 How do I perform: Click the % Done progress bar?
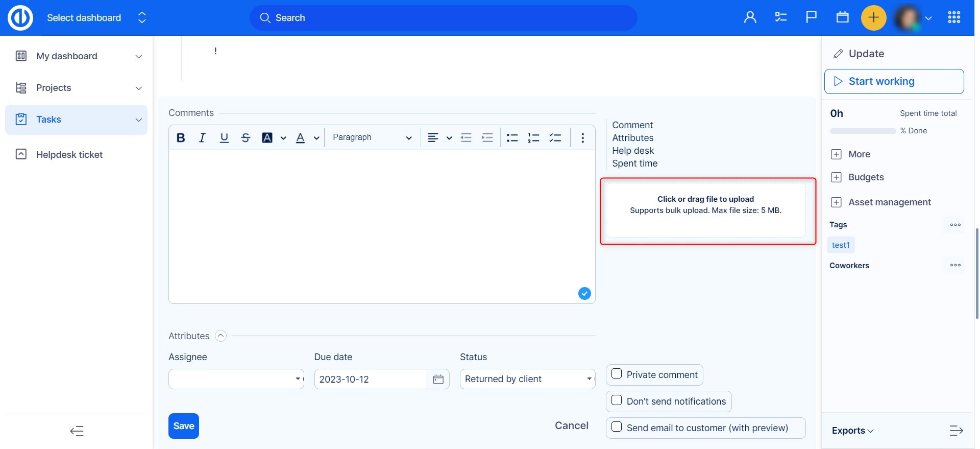(x=863, y=131)
